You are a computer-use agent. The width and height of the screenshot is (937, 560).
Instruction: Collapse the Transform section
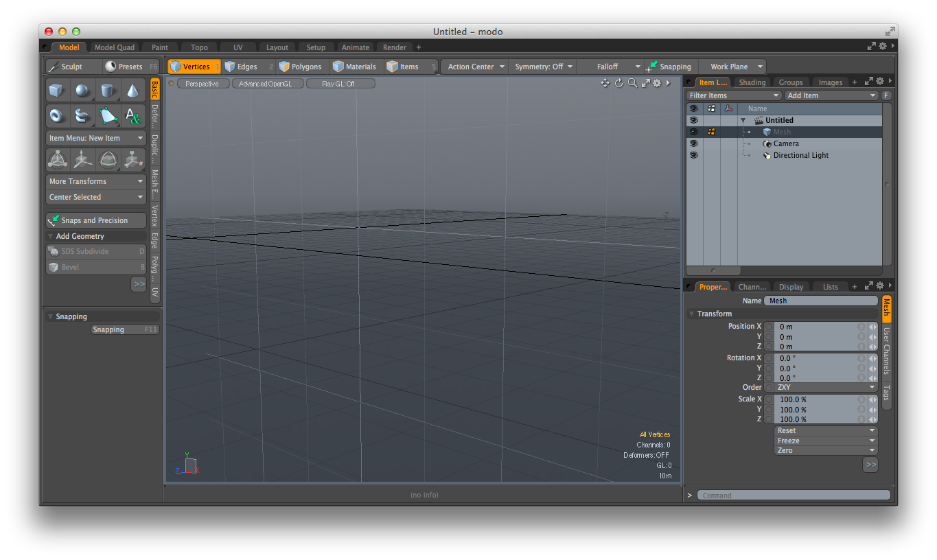point(691,314)
